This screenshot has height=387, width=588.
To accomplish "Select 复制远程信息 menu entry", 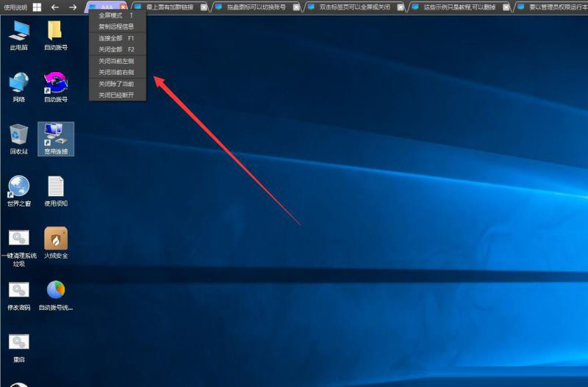I will 116,26.
